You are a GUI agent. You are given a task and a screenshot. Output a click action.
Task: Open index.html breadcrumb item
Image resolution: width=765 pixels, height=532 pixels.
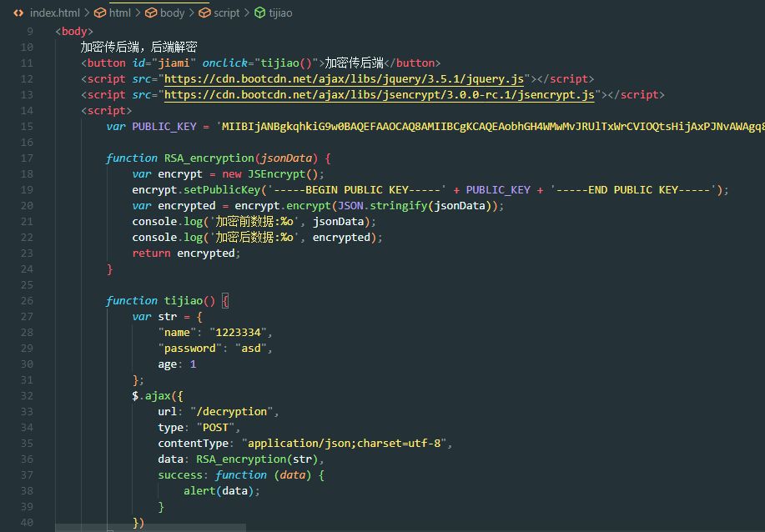(x=55, y=13)
